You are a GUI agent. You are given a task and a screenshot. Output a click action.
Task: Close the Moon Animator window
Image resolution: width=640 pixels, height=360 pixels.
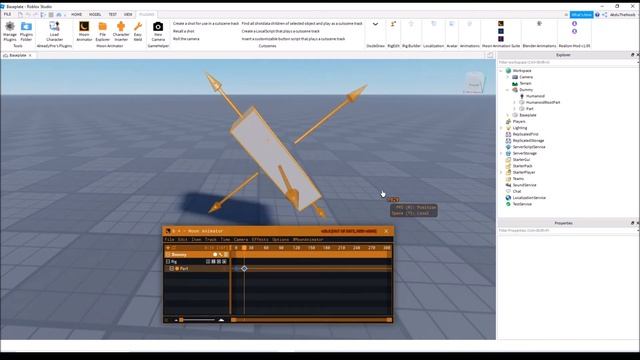point(386,231)
